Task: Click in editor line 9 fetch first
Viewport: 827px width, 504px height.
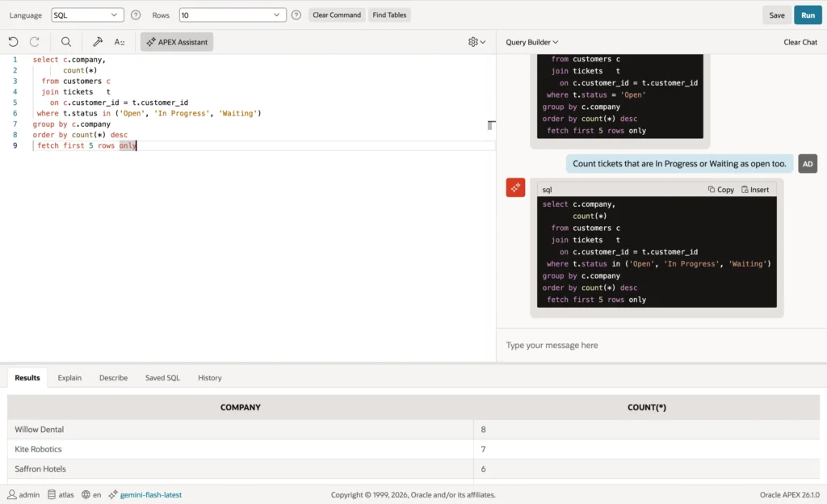Action: tap(264, 145)
